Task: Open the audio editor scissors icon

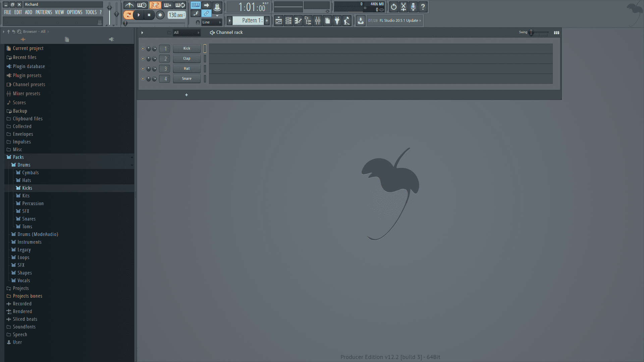Action: coord(404,7)
